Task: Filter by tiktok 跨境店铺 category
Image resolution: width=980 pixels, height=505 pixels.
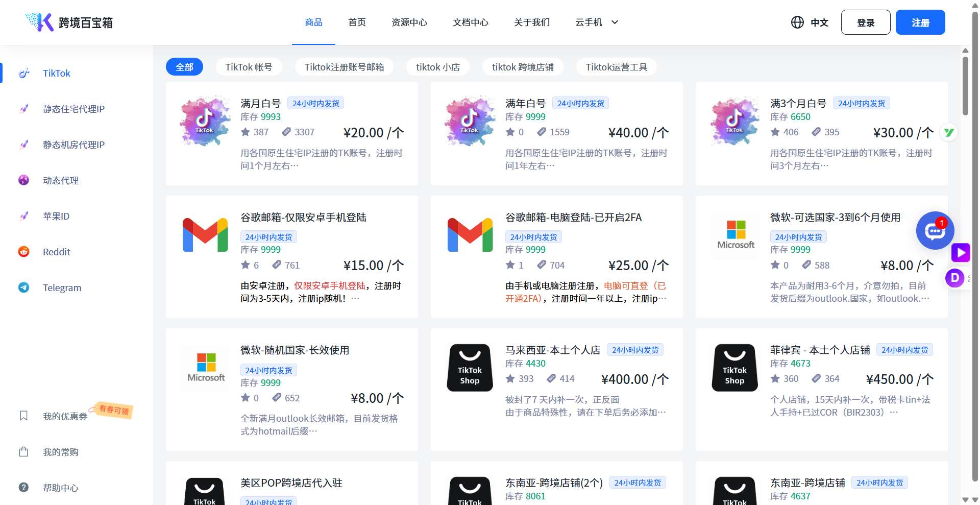Action: pos(523,67)
